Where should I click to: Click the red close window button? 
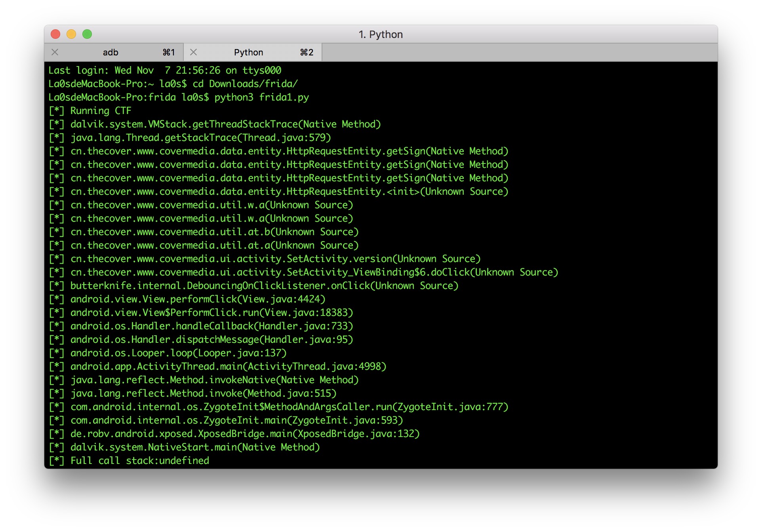click(x=55, y=34)
